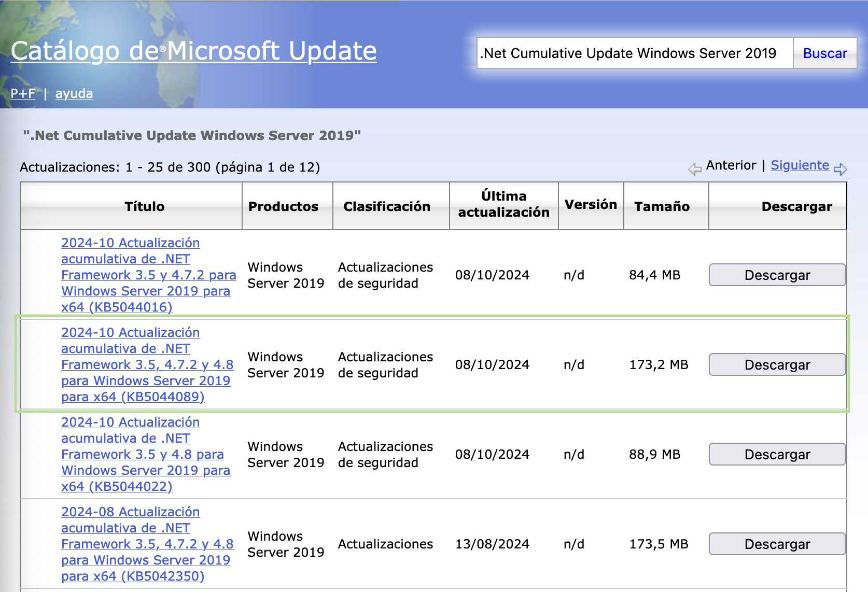Download the 173,2 MB KB5044089 update
Screen dimensions: 868x592
pyautogui.click(x=777, y=364)
